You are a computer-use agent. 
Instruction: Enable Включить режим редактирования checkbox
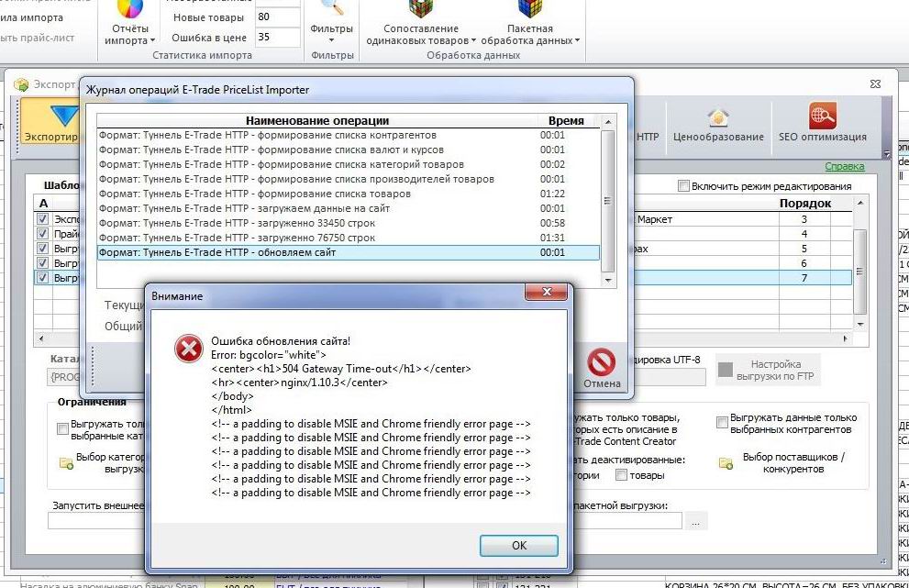click(x=683, y=185)
